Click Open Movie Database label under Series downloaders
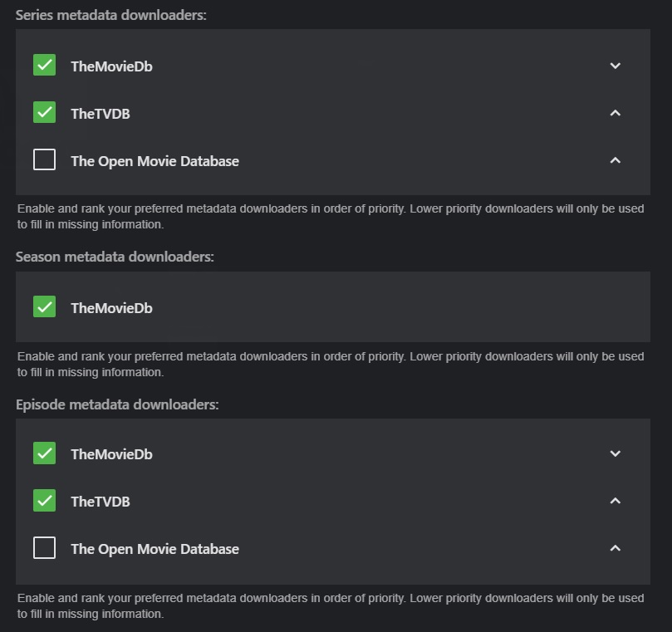The width and height of the screenshot is (672, 632). coord(155,161)
